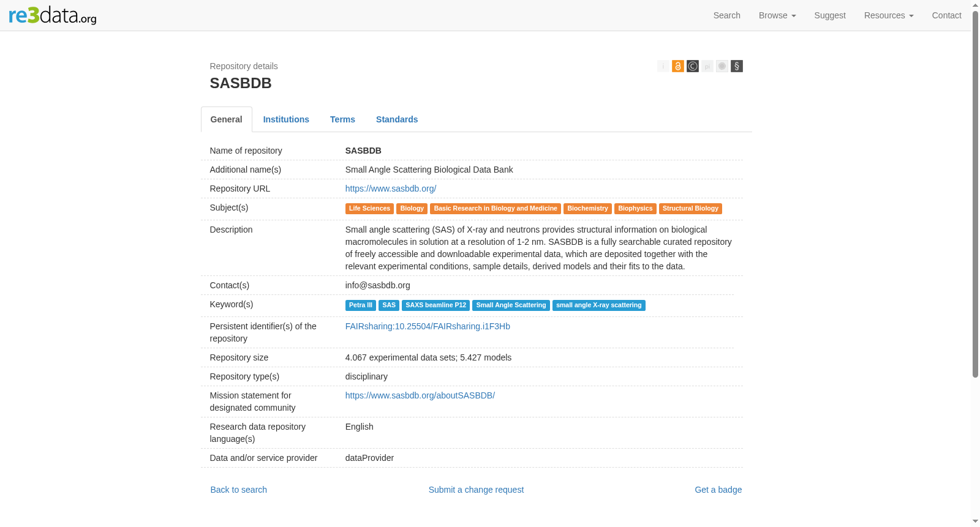980x527 pixels.
Task: Click the SAXS beamline P12 keyword tag
Action: pos(435,305)
